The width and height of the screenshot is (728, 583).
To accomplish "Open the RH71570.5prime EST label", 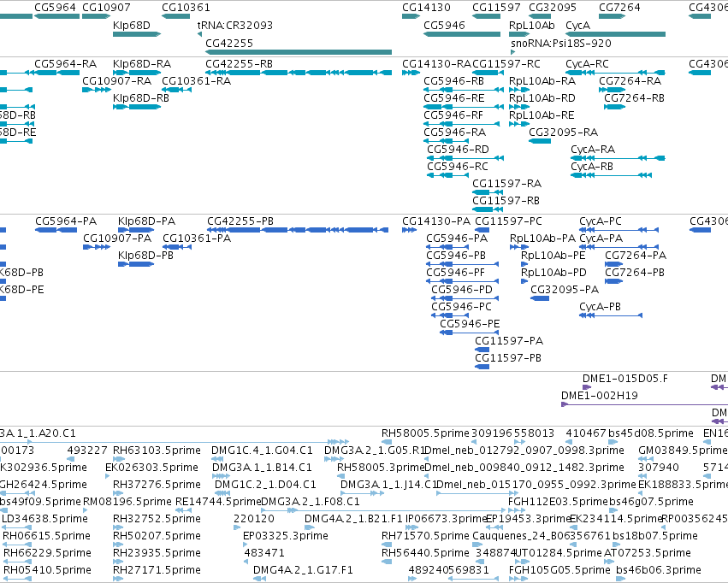I will [425, 536].
